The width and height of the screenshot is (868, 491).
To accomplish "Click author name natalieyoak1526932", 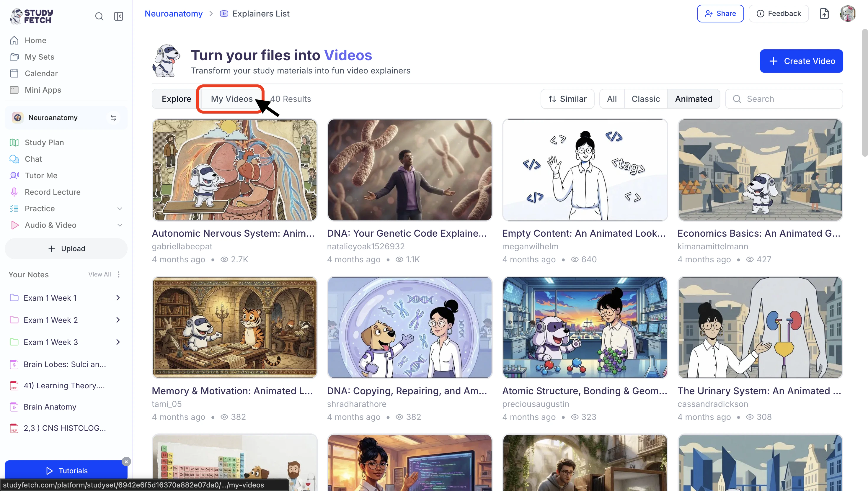I will pos(366,247).
